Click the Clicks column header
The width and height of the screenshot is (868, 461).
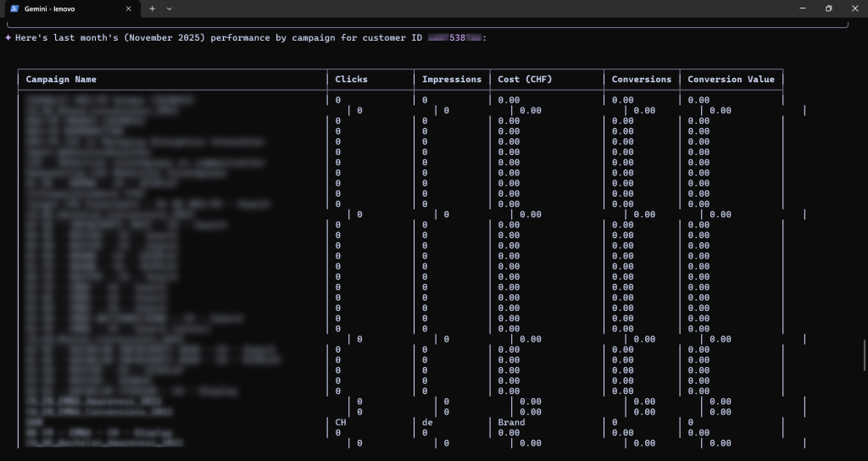[351, 80]
